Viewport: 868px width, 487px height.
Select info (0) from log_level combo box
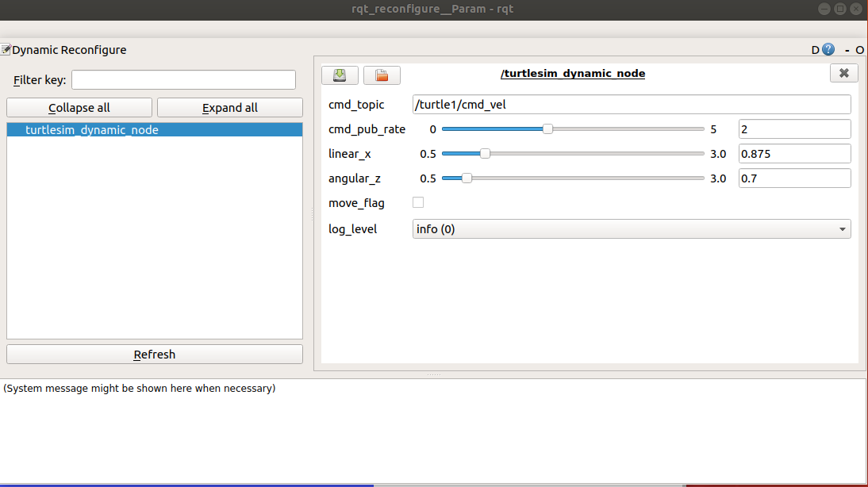631,228
